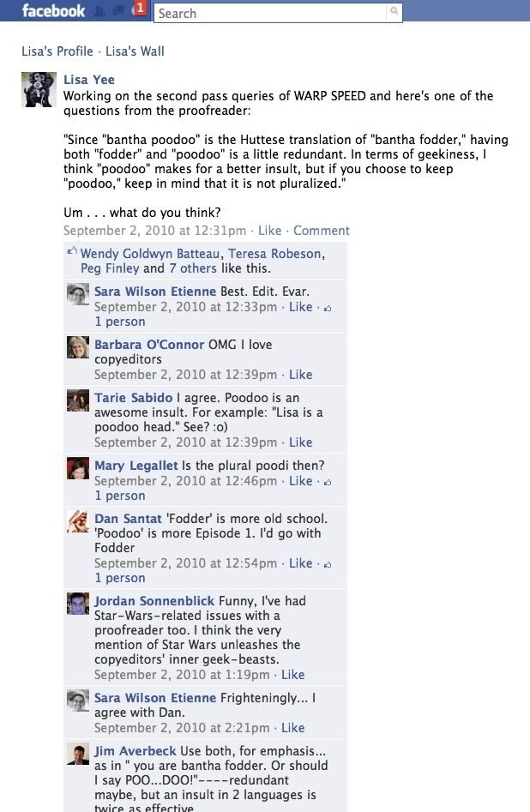The image size is (530, 812).
Task: Like Jordan Sonnenblick's comment
Action: click(x=292, y=675)
